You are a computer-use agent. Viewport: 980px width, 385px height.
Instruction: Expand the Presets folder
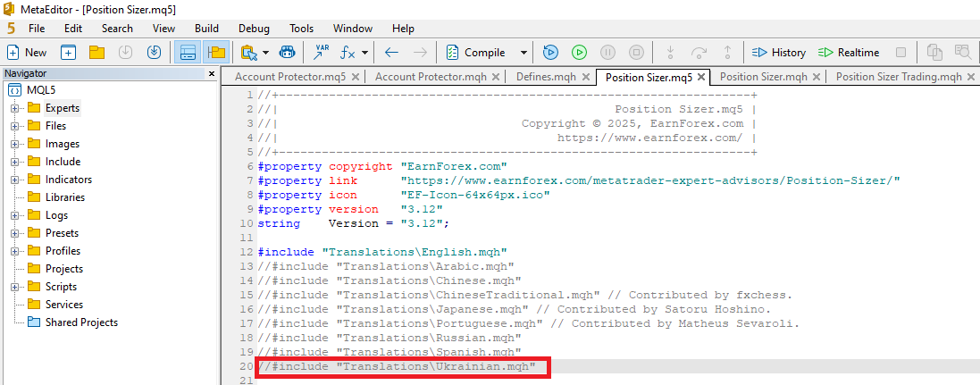pos(14,233)
